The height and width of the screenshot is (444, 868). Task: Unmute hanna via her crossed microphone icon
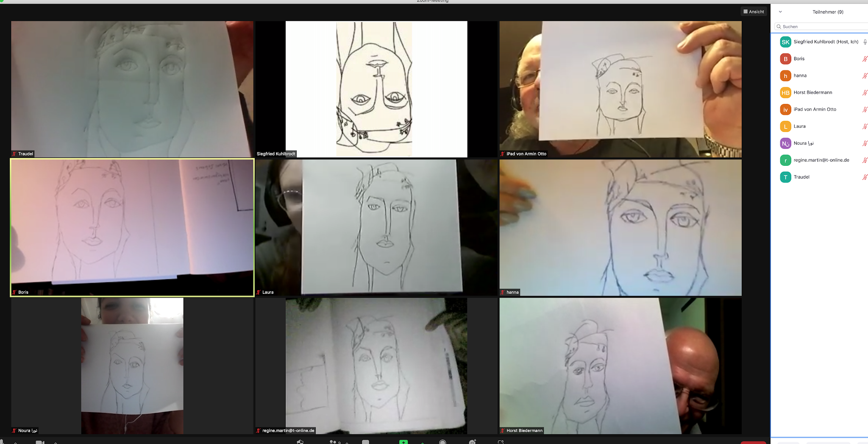tap(865, 76)
